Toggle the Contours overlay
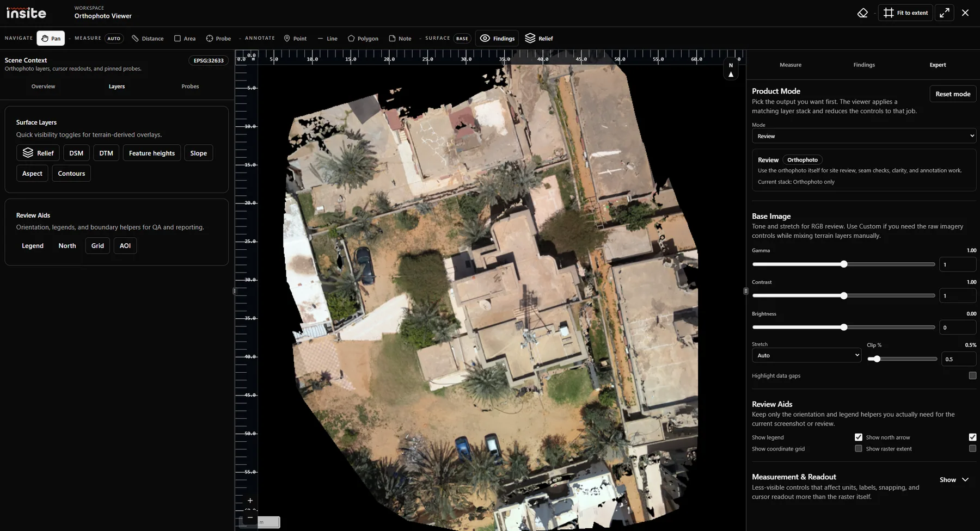The image size is (980, 531). [71, 174]
